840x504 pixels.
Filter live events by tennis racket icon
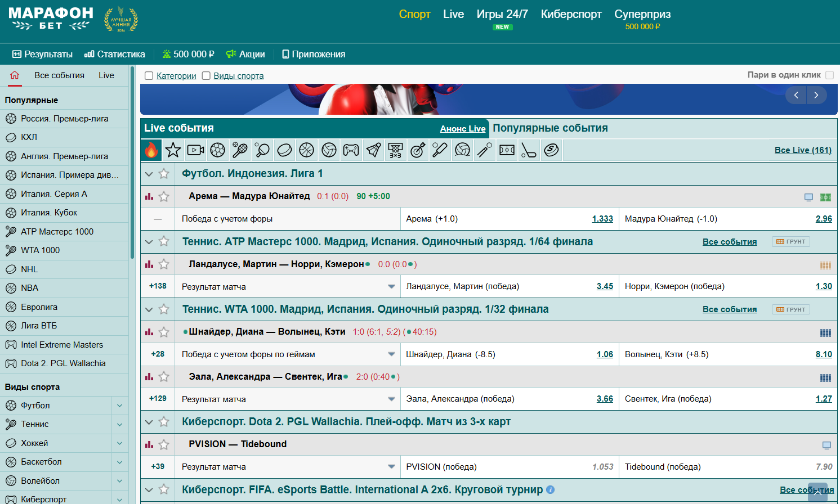(x=240, y=150)
